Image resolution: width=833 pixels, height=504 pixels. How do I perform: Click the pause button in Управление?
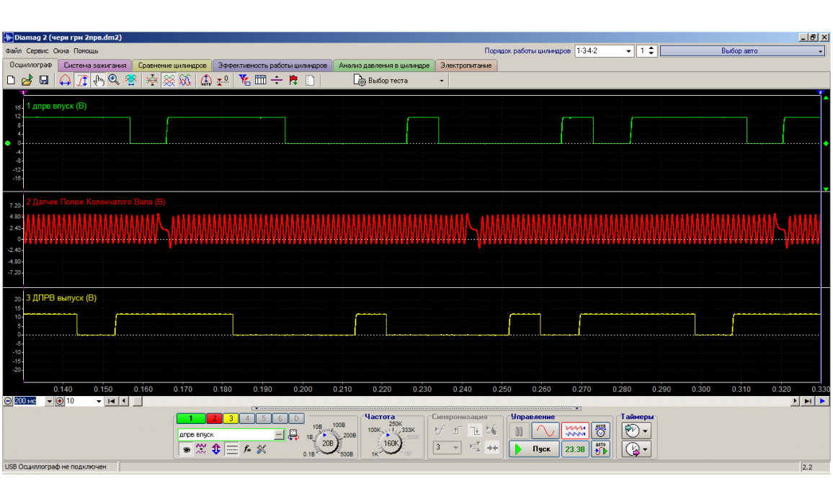[519, 431]
